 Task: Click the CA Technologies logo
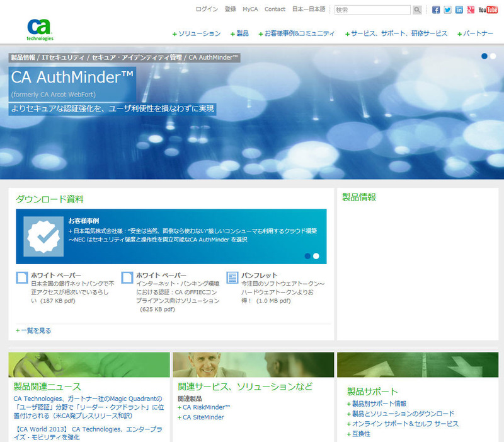click(x=40, y=29)
